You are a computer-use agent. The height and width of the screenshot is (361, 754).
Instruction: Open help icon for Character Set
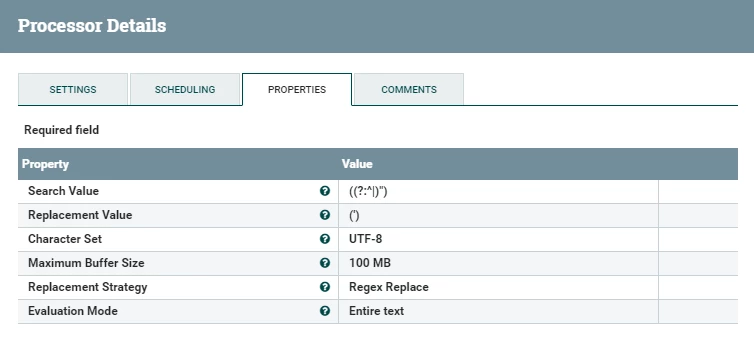pyautogui.click(x=325, y=239)
